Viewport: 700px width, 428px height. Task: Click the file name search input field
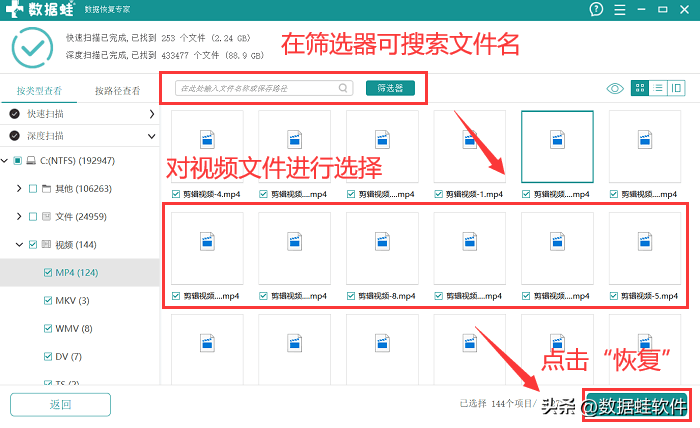[x=264, y=88]
